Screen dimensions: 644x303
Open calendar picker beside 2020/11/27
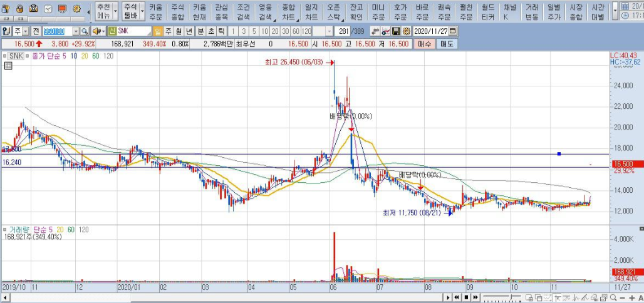(452, 31)
